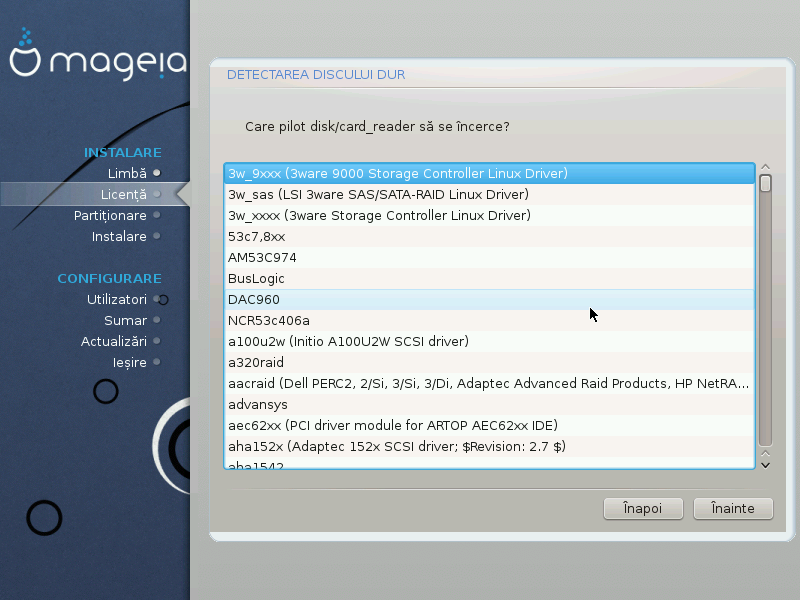Select the aacraid Dell PERC2 driver
This screenshot has height=600, width=800.
click(x=489, y=383)
